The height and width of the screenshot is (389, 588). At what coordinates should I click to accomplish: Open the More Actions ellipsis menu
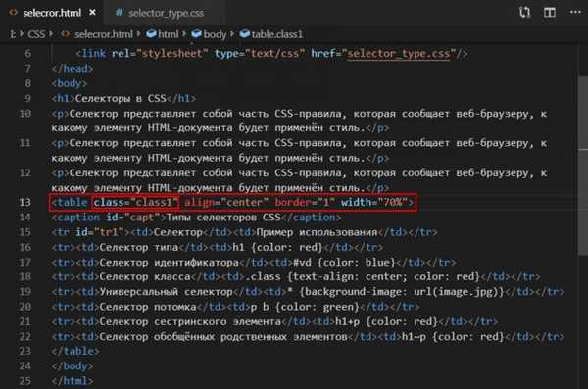point(575,12)
